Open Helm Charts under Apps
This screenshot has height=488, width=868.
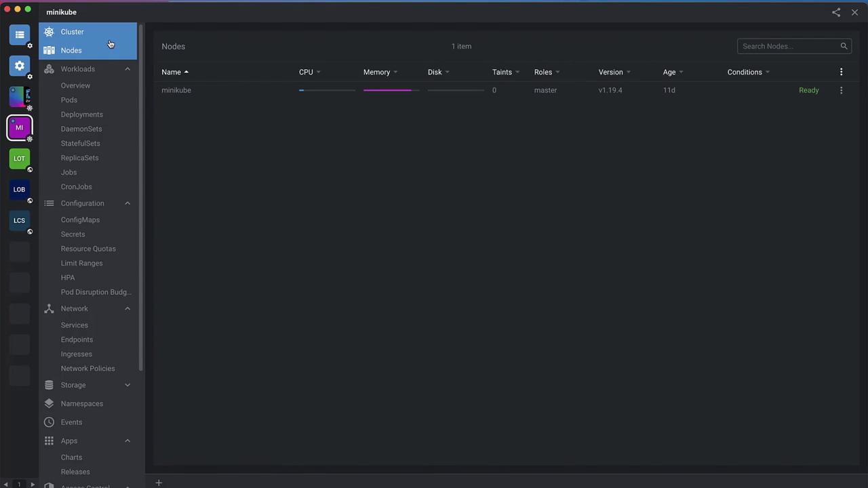pos(71,457)
